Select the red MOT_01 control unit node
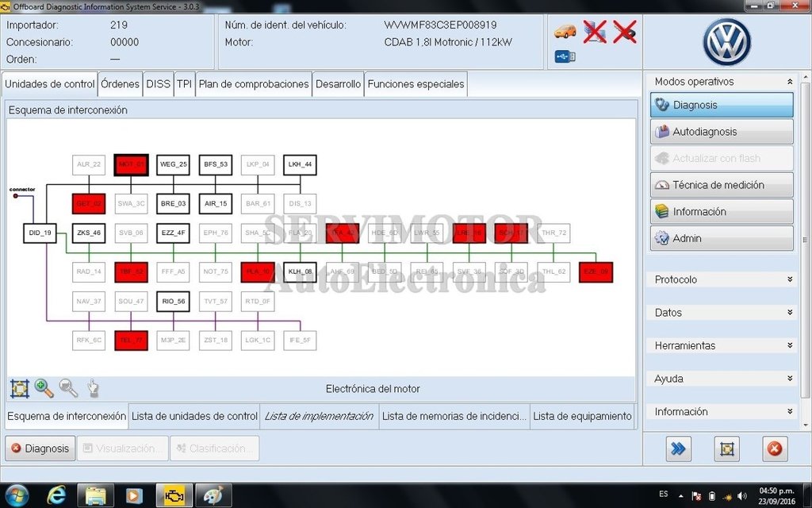This screenshot has width=812, height=508. (131, 165)
